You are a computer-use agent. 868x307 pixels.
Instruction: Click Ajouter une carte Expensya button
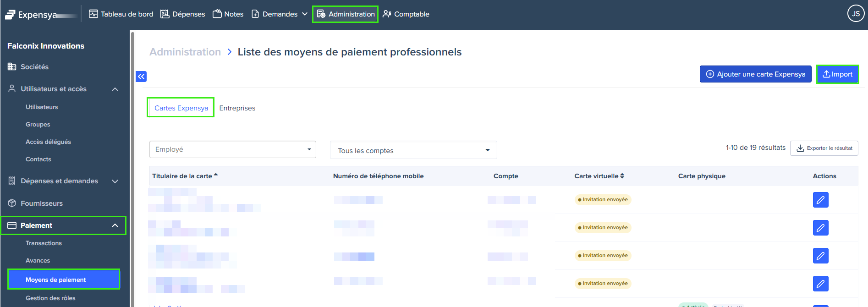pos(755,74)
